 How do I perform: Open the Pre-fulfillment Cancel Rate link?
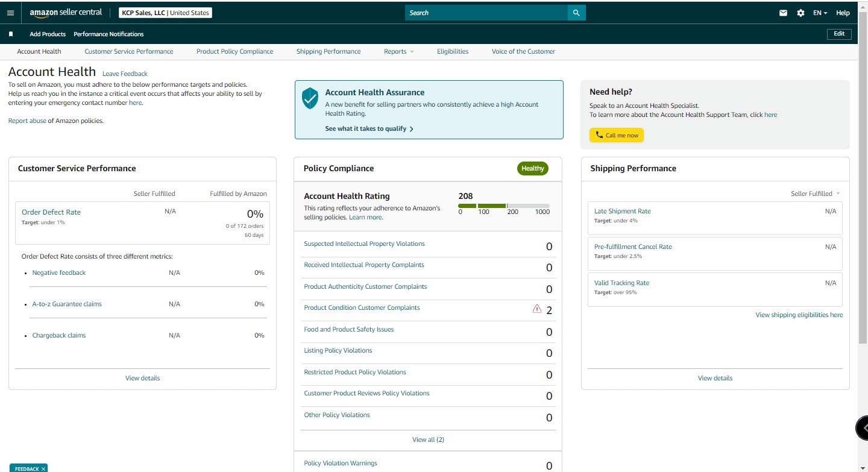633,247
